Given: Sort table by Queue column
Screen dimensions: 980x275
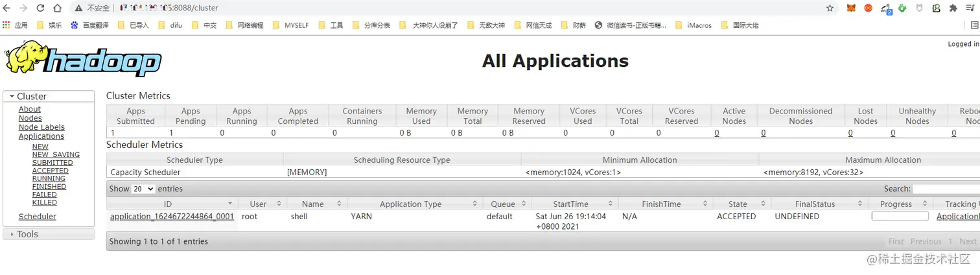Looking at the screenshot, I should (507, 204).
